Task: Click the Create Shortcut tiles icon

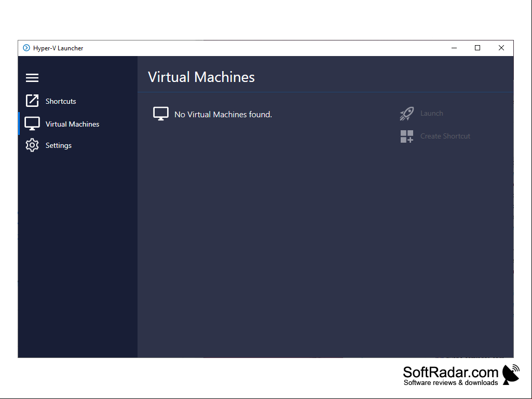Action: coord(407,136)
